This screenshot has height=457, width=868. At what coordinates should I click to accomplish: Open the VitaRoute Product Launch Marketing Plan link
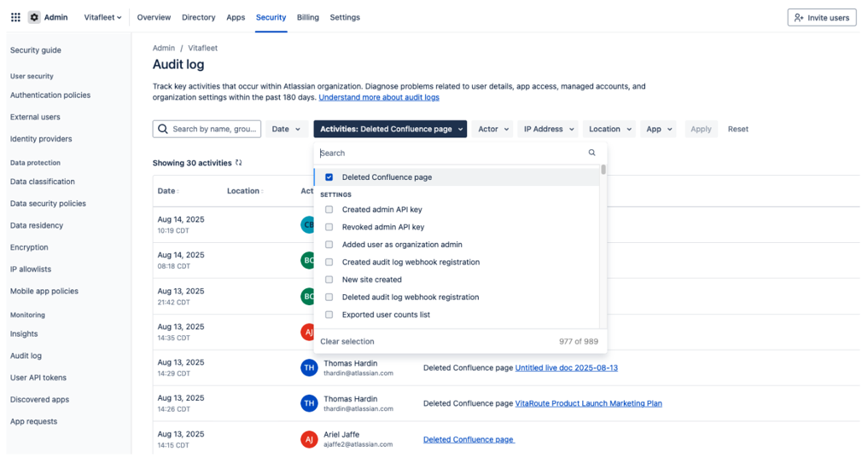coord(588,403)
